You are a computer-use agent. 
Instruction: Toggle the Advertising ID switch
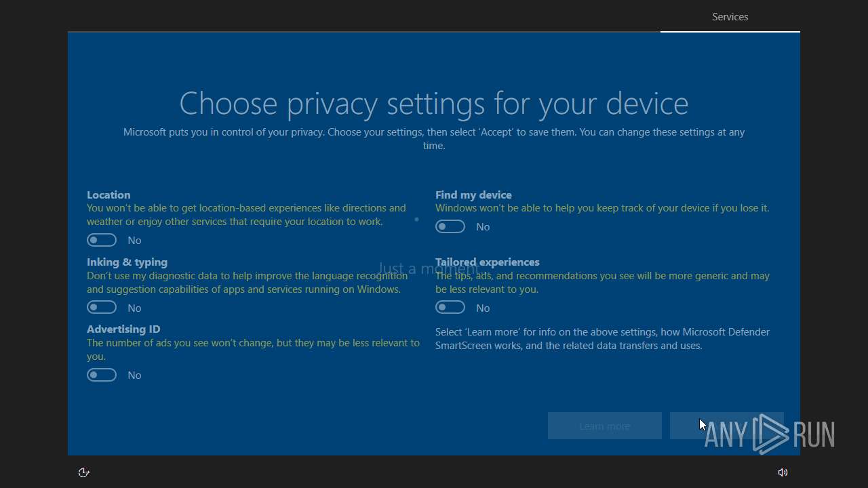[102, 375]
